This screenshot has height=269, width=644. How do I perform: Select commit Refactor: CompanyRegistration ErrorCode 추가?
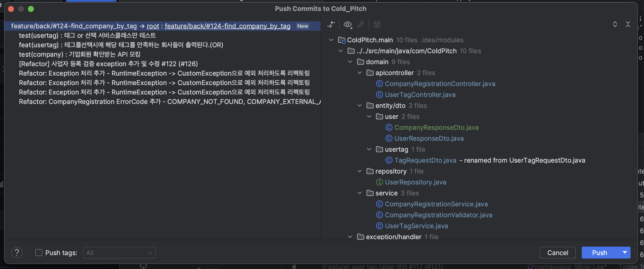170,102
